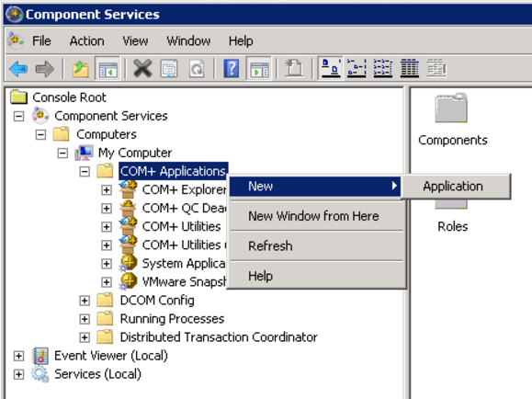Click the blue Help question mark icon
This screenshot has width=532, height=399.
[x=232, y=69]
